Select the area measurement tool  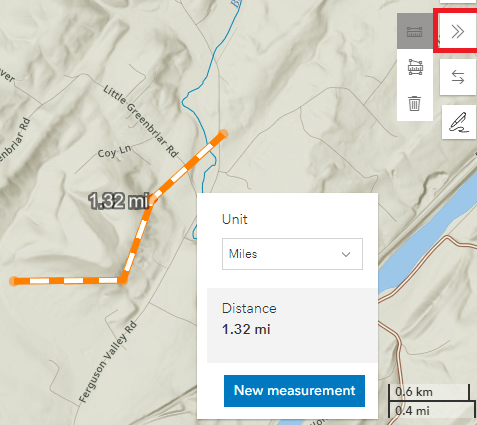(415, 67)
